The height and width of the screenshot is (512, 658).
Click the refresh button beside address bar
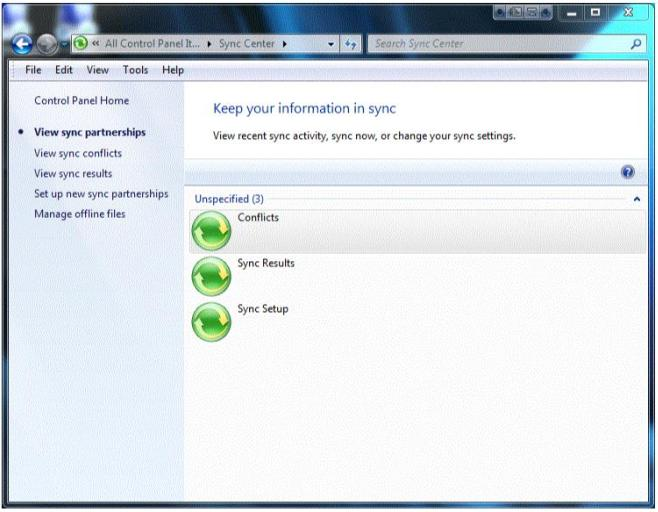[351, 45]
